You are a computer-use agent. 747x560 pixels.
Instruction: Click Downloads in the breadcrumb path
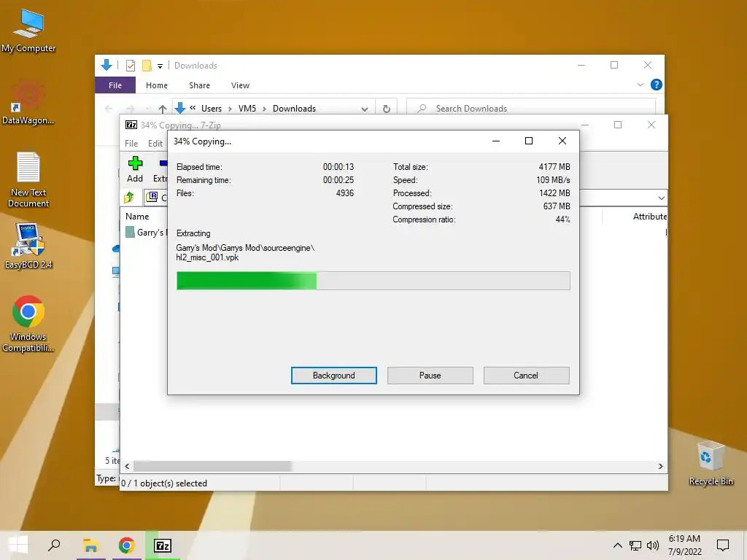click(x=294, y=109)
